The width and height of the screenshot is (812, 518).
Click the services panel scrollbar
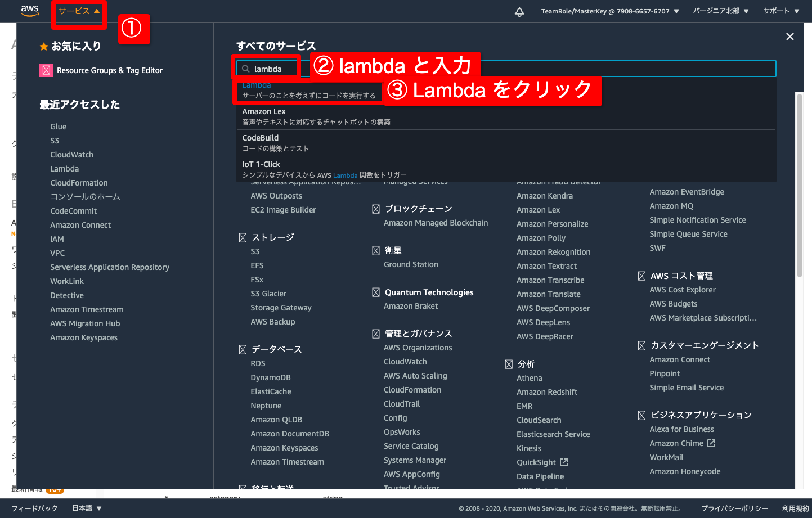(x=799, y=186)
